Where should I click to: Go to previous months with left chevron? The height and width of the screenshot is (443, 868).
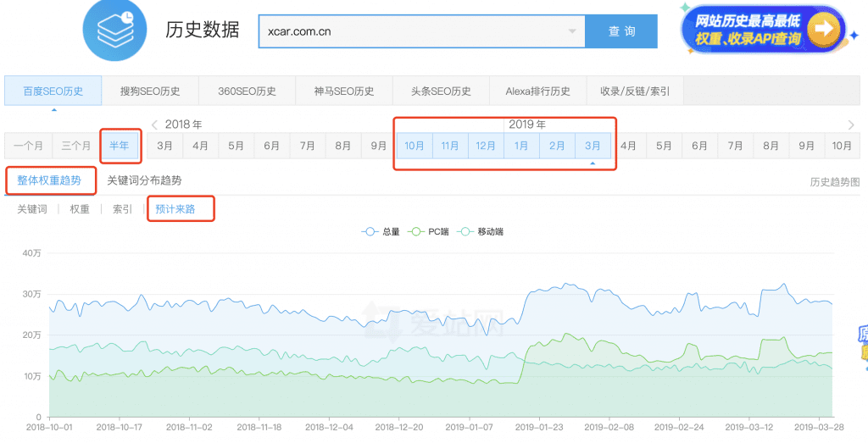(x=154, y=125)
